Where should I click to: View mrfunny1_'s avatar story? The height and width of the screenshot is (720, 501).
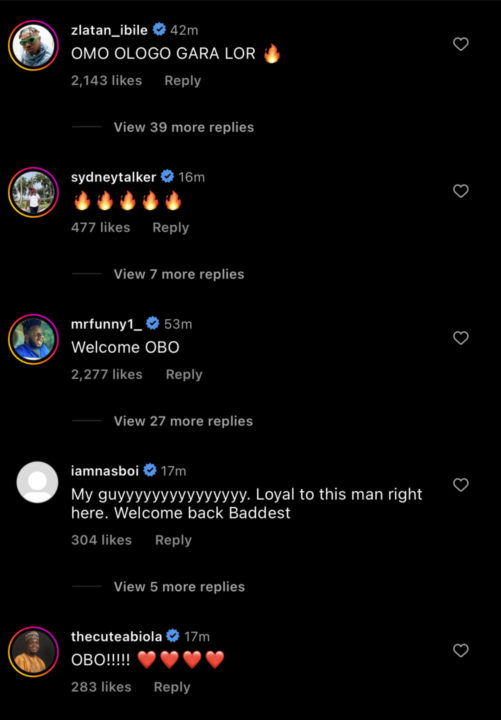[x=33, y=339]
